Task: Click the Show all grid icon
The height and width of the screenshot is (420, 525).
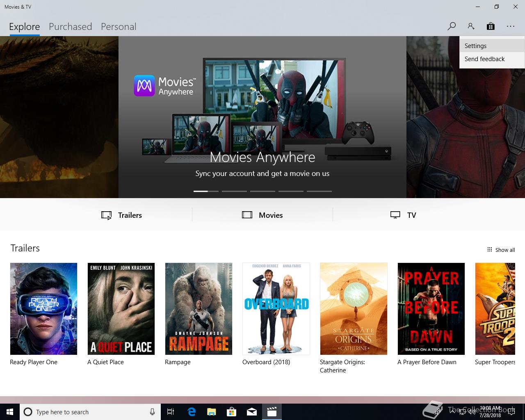Action: [x=489, y=249]
